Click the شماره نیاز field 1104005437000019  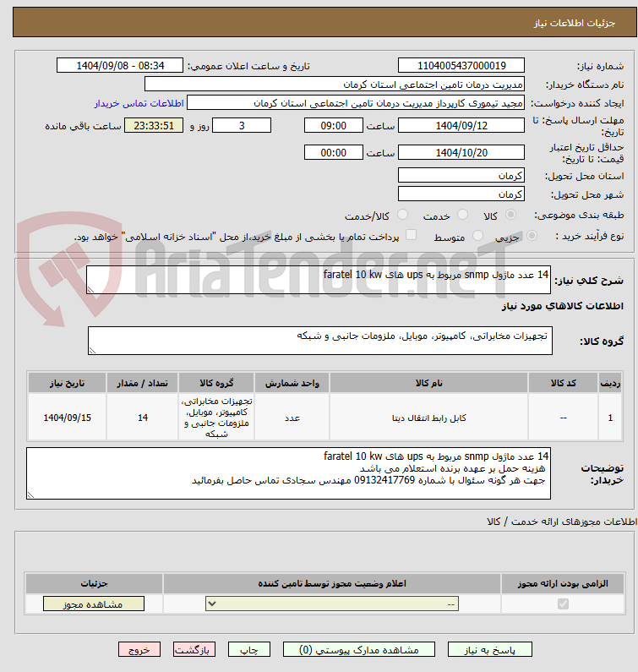tap(461, 66)
